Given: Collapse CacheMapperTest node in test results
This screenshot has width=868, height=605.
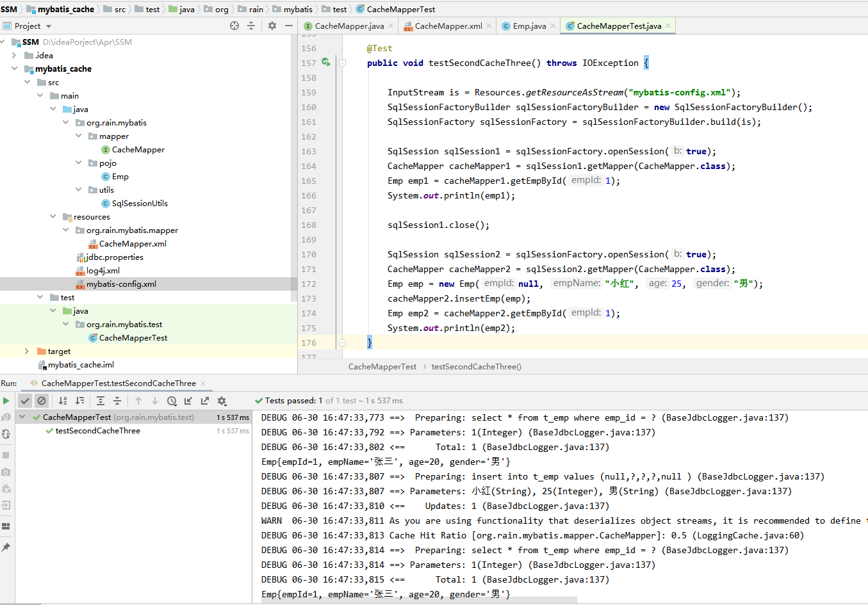Looking at the screenshot, I should pos(22,417).
